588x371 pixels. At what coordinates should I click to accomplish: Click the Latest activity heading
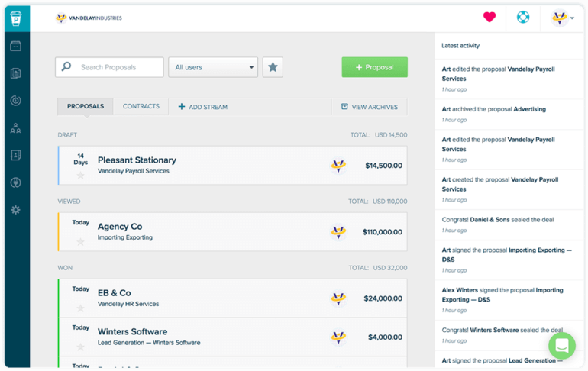pyautogui.click(x=460, y=45)
